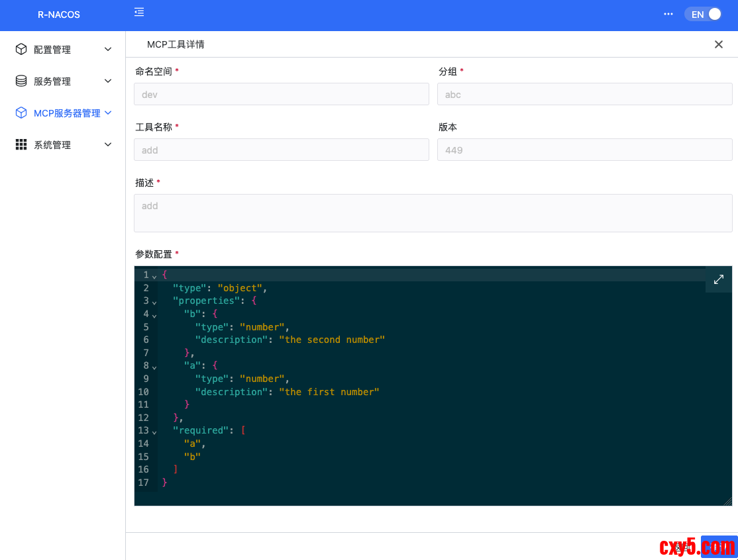This screenshot has height=560, width=738.
Task: Collapse the sidebar with the top fold icon
Action: [x=139, y=12]
